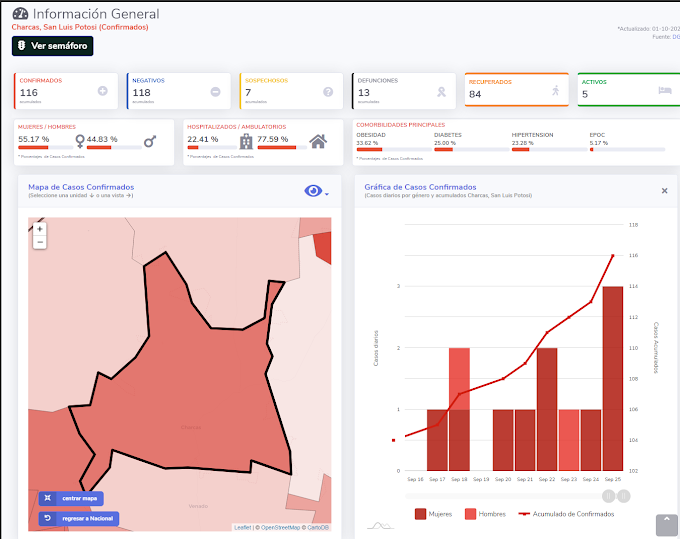Click the Sep 25 Mujeres bar

(x=612, y=379)
